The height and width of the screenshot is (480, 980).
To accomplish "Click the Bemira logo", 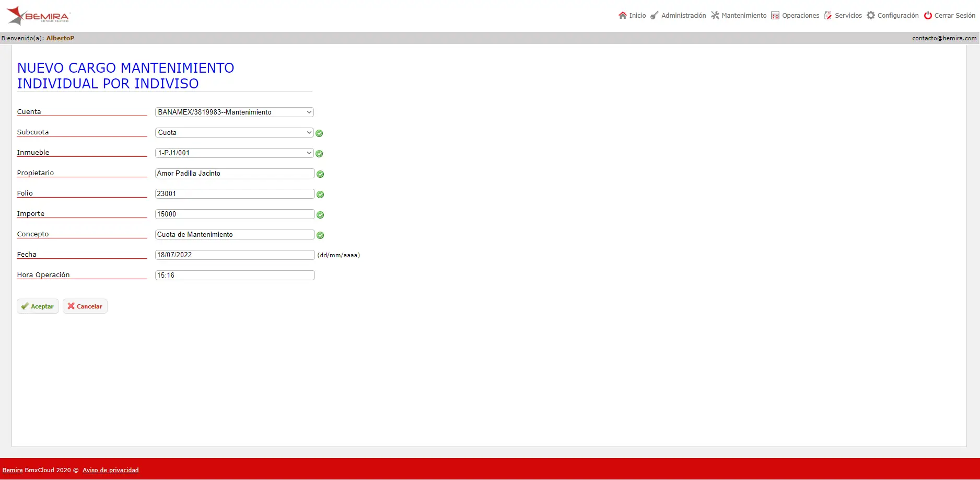I will (38, 16).
